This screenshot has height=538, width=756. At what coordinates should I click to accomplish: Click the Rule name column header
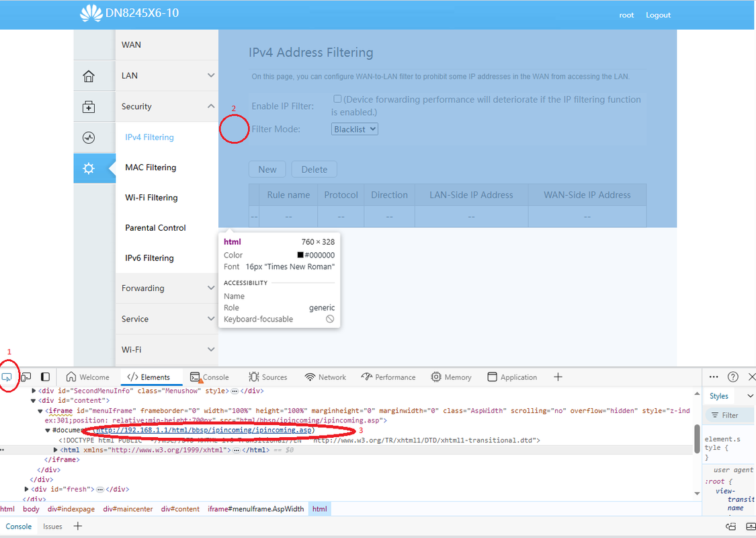pos(288,195)
